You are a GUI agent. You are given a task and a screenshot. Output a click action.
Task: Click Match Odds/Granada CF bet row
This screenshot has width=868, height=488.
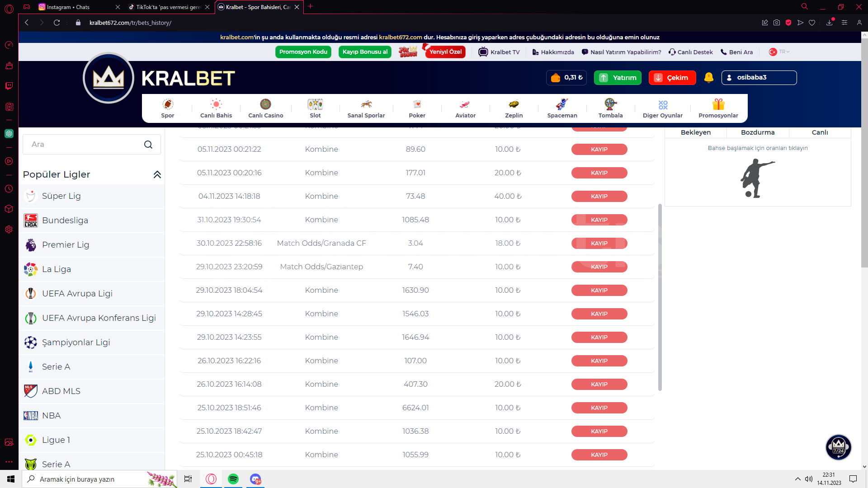(x=417, y=243)
